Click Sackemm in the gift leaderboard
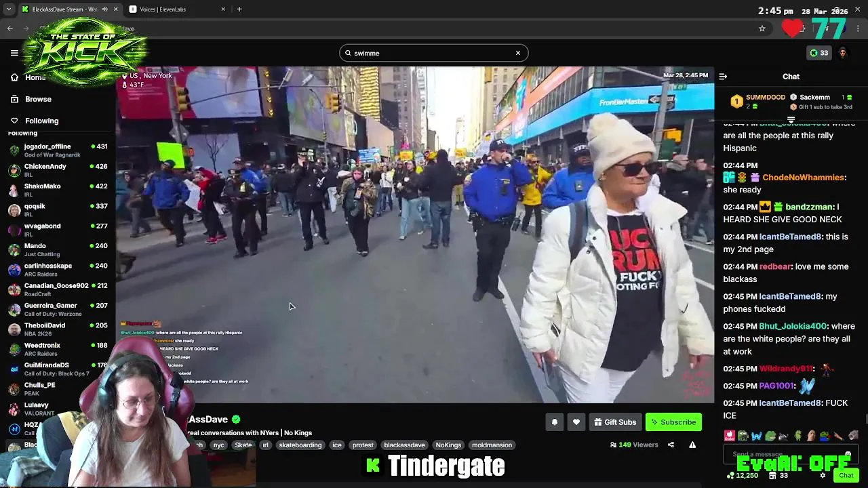Screen dimensions: 868x488 pyautogui.click(x=814, y=98)
